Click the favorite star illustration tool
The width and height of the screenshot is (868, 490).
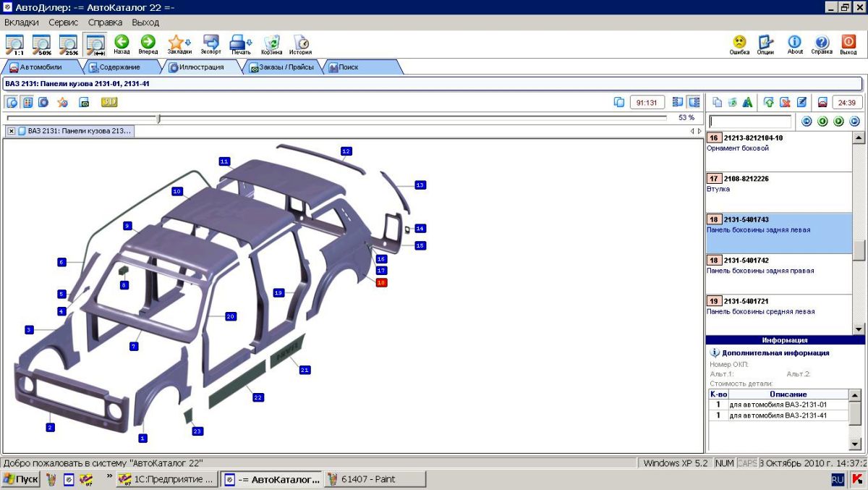[x=63, y=102]
